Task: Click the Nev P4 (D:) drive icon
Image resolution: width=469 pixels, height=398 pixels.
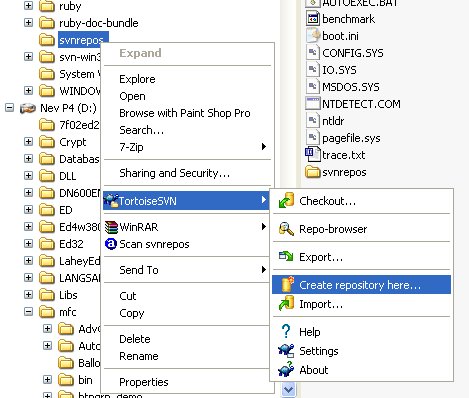Action: [28, 108]
